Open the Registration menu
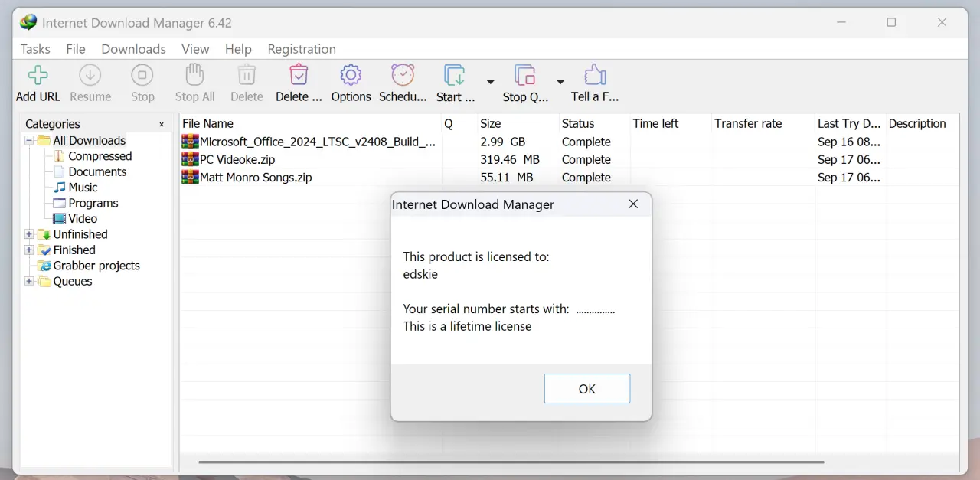 tap(302, 49)
